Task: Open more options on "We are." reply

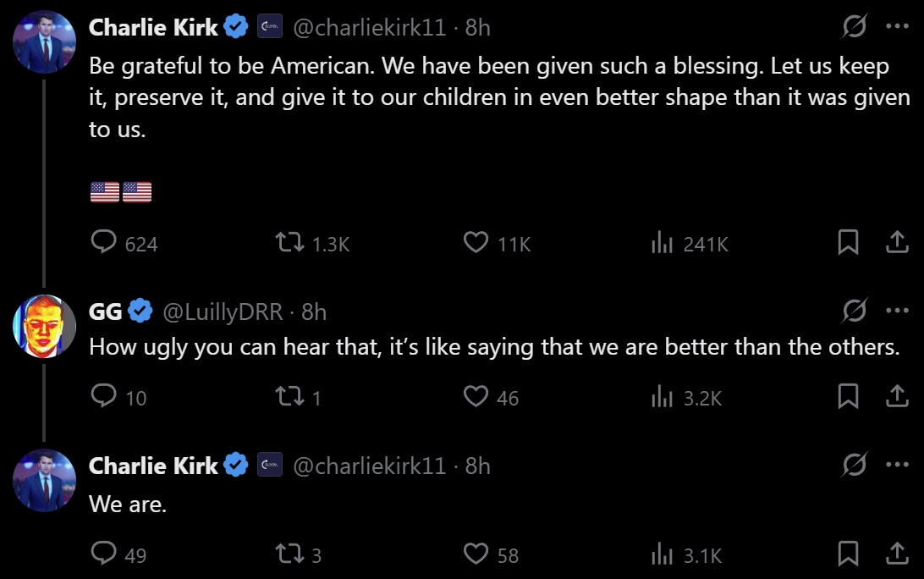Action: [896, 466]
